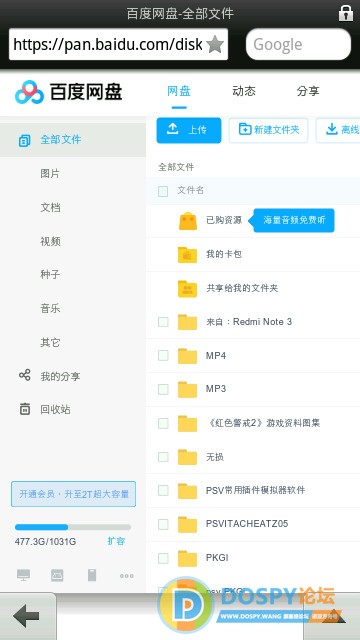Focus the Google search field

[298, 44]
